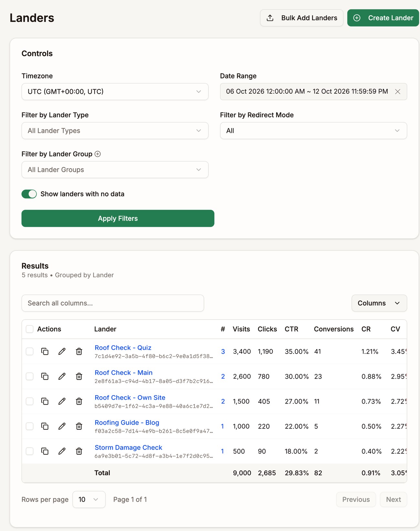Click the Create Lander button
Screen dimensions: 420x531
point(383,18)
